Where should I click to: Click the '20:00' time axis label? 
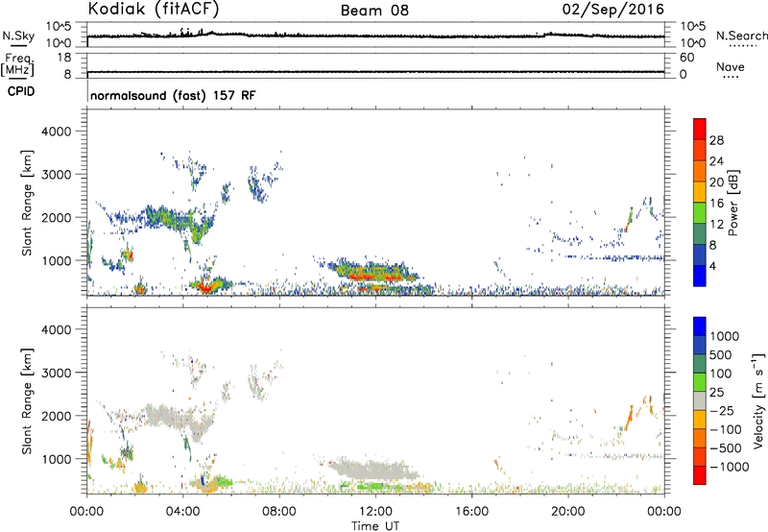tap(568, 512)
